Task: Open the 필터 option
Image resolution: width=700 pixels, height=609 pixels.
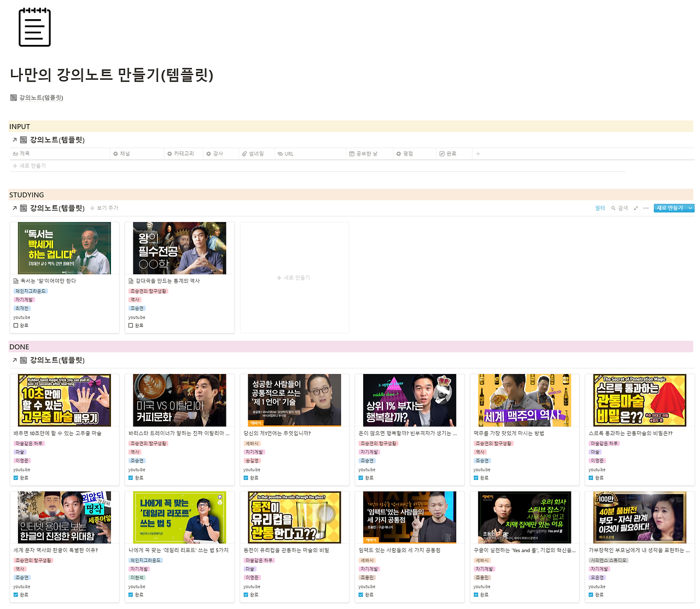Action: click(x=600, y=208)
